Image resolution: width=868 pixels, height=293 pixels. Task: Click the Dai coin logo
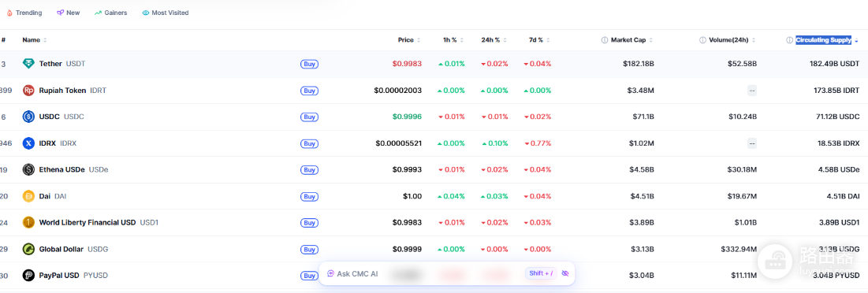[28, 196]
